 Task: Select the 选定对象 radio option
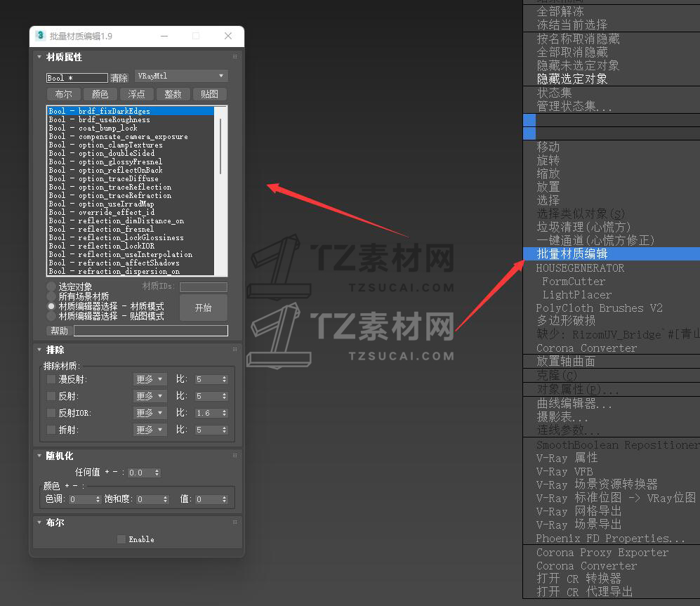51,286
